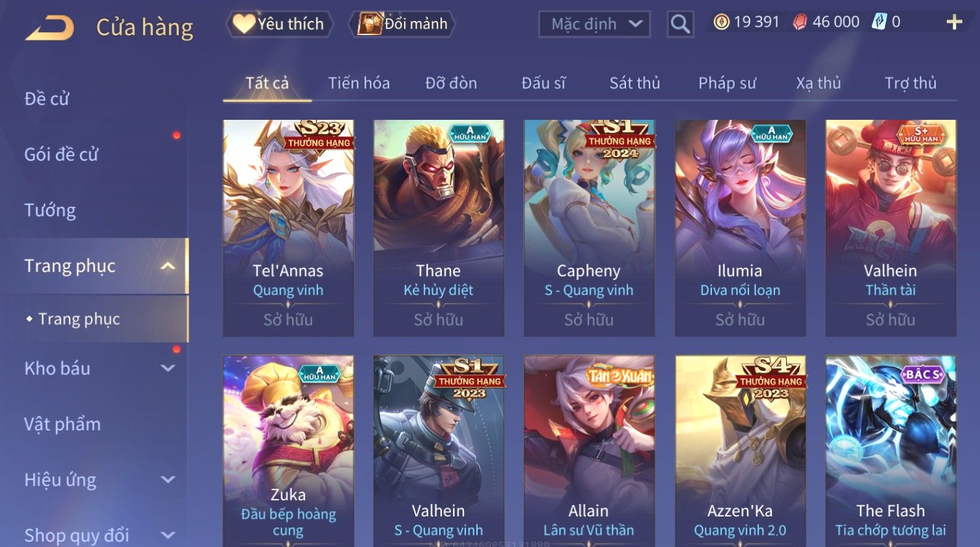Open the search magnifier icon
The height and width of the screenshot is (547, 980).
(680, 25)
